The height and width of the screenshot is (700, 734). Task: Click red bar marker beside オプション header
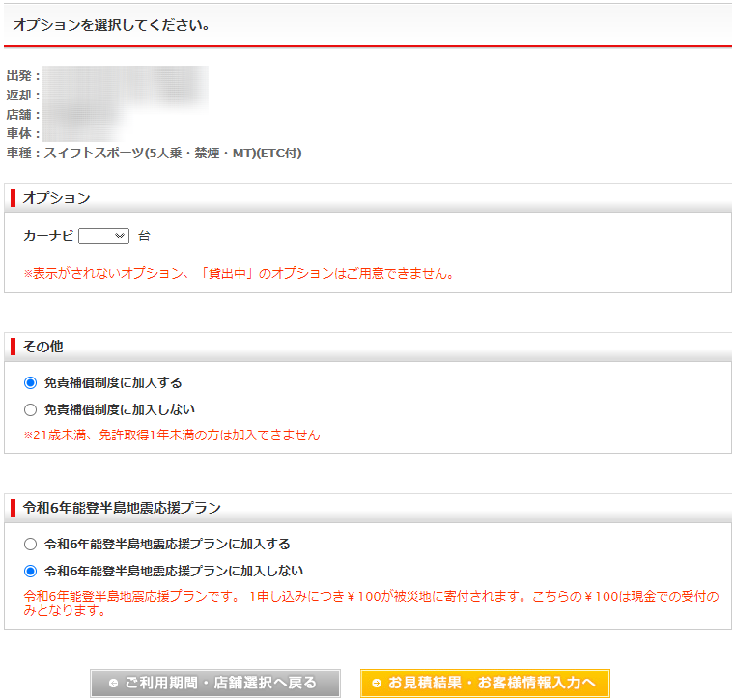[x=14, y=198]
